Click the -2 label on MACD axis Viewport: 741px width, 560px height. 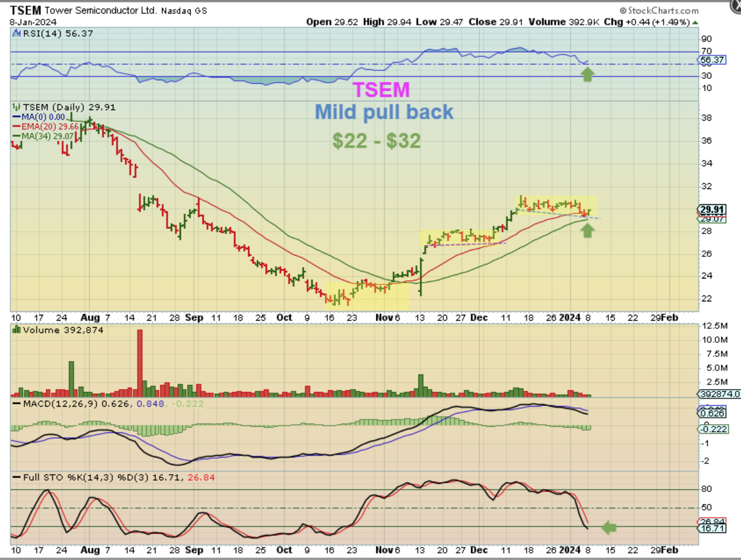click(705, 461)
